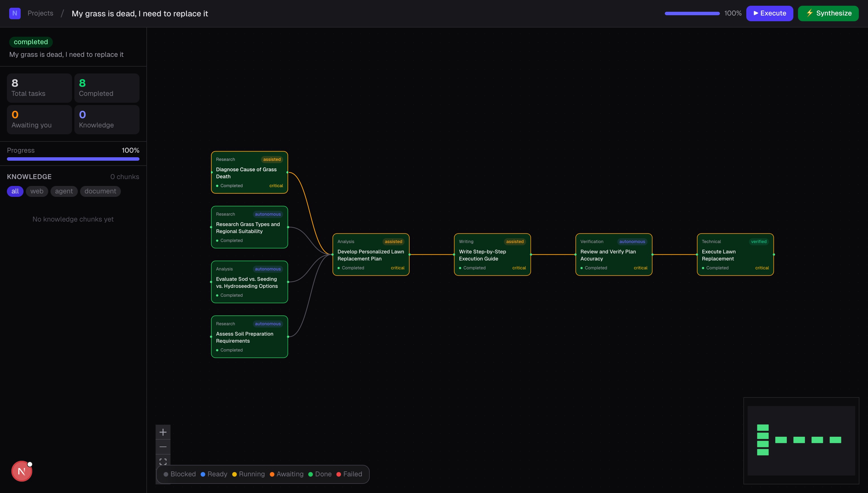Open Develop Personalized Lawn Replacement Plan node
The width and height of the screenshot is (868, 493).
[x=371, y=255]
